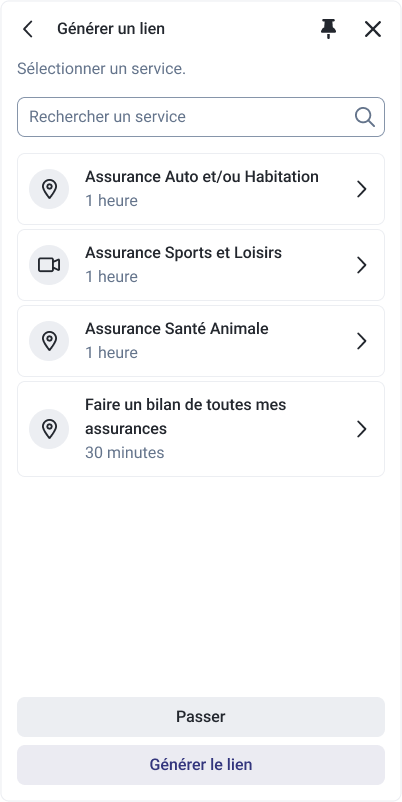This screenshot has height=802, width=402.
Task: Choose Faire un bilan de toutes mes assurances
Action: 201,429
